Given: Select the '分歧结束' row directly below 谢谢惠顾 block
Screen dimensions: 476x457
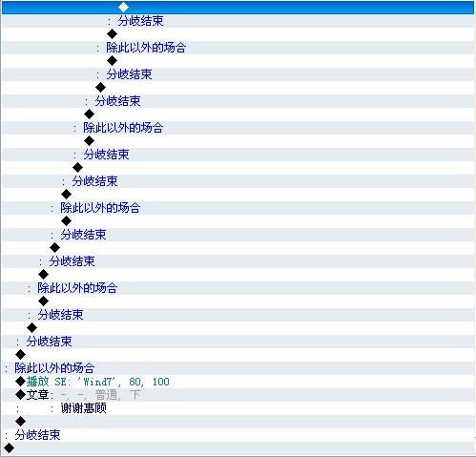Looking at the screenshot, I should pos(238,435).
